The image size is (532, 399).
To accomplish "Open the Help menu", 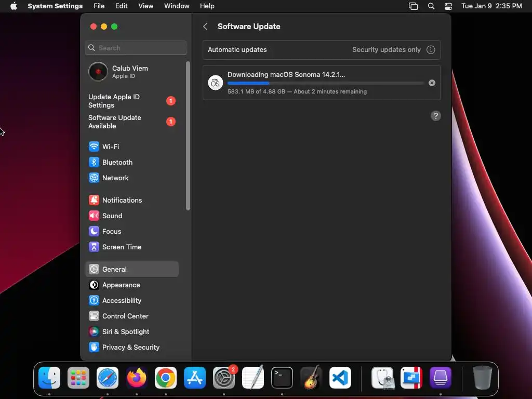I will pyautogui.click(x=207, y=6).
